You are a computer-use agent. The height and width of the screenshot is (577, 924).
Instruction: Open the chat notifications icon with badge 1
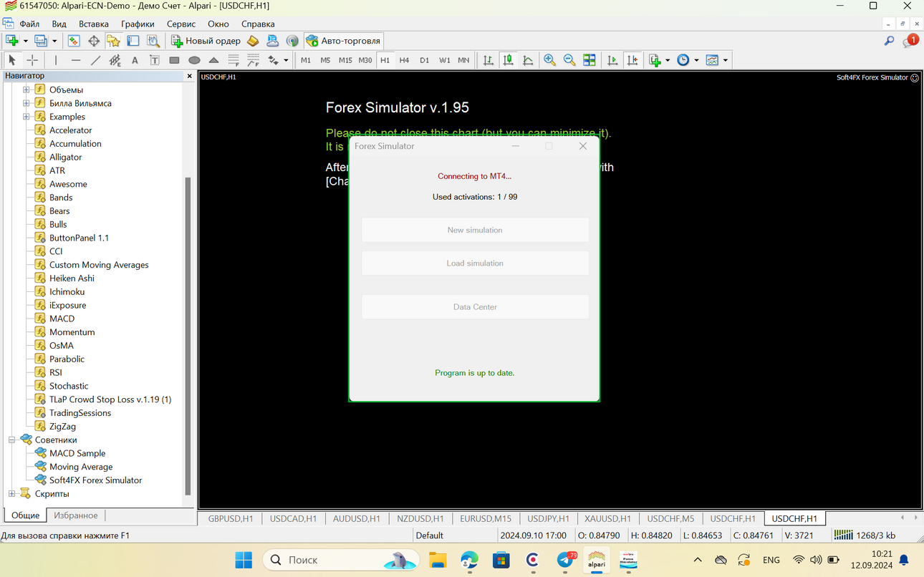(x=910, y=41)
